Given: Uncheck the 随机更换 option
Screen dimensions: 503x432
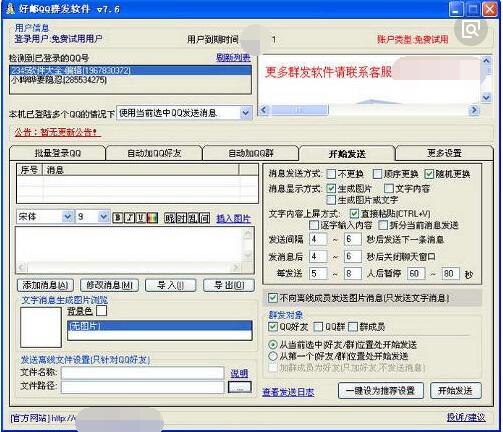Looking at the screenshot, I should coord(429,174).
